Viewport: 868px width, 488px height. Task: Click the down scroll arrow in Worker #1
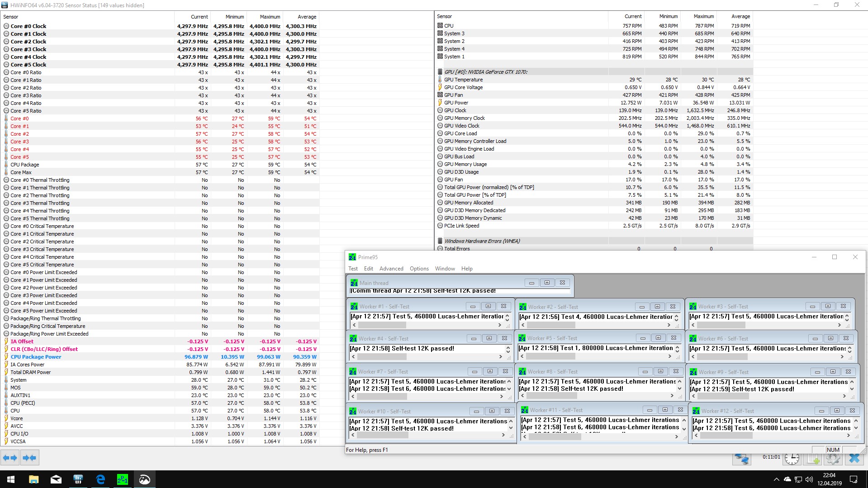tap(507, 320)
